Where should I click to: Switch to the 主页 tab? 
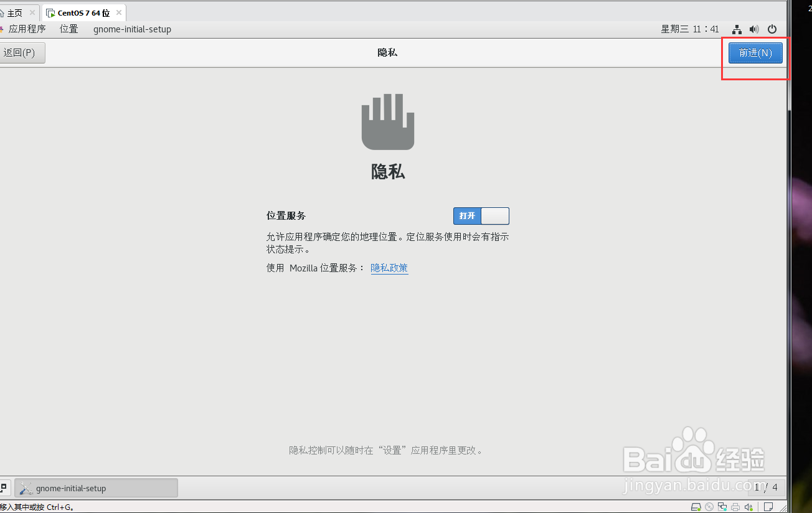pos(14,12)
